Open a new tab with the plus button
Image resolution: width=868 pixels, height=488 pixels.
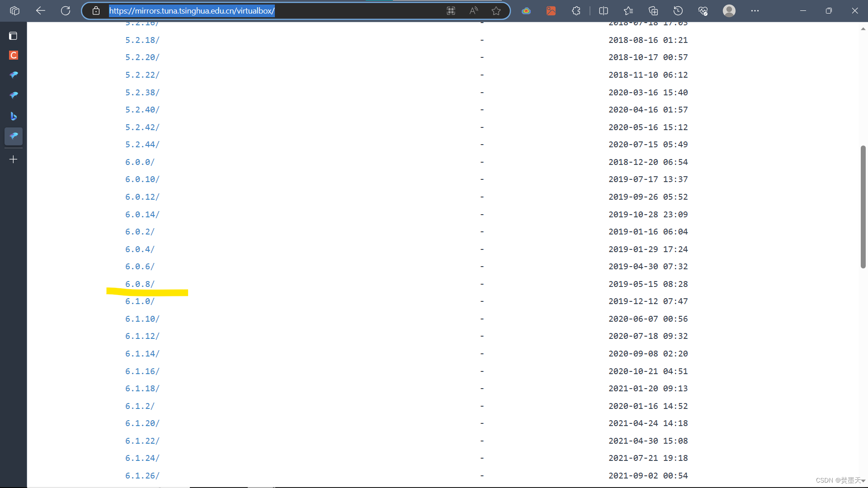click(14, 160)
